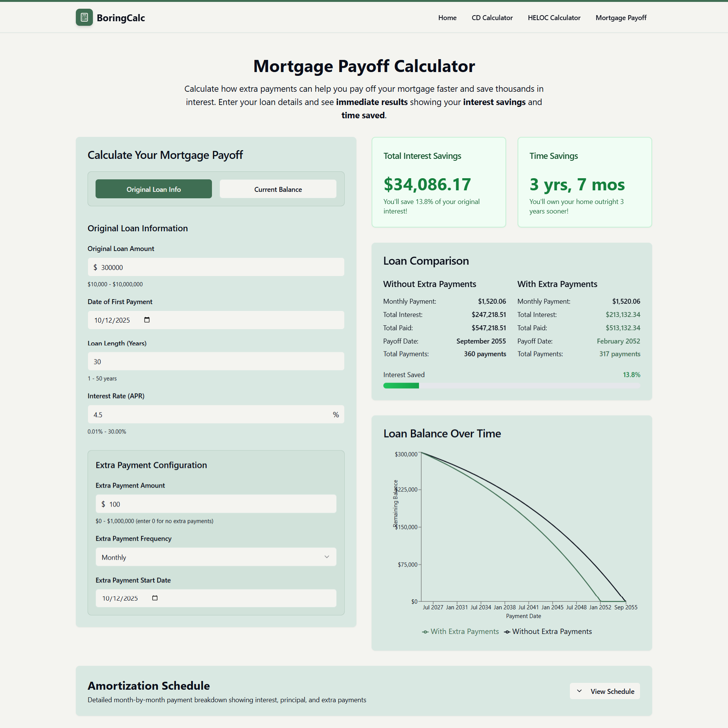Click the Monthly dropdown chevron arrow
728x728 pixels.
tap(326, 557)
